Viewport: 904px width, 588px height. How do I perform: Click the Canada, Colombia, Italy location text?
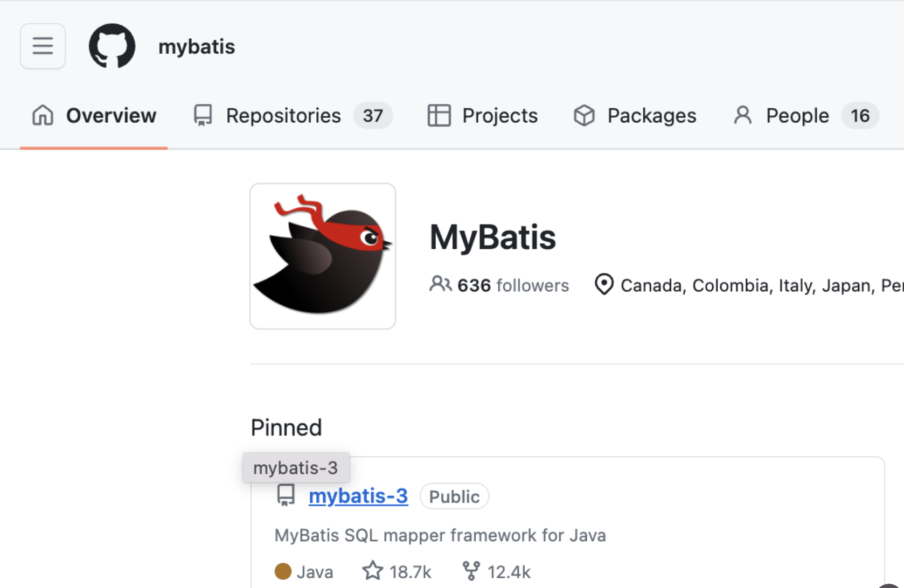click(762, 285)
